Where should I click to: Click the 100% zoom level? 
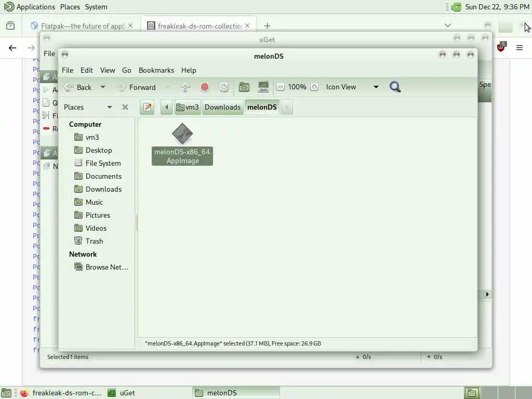pyautogui.click(x=297, y=87)
